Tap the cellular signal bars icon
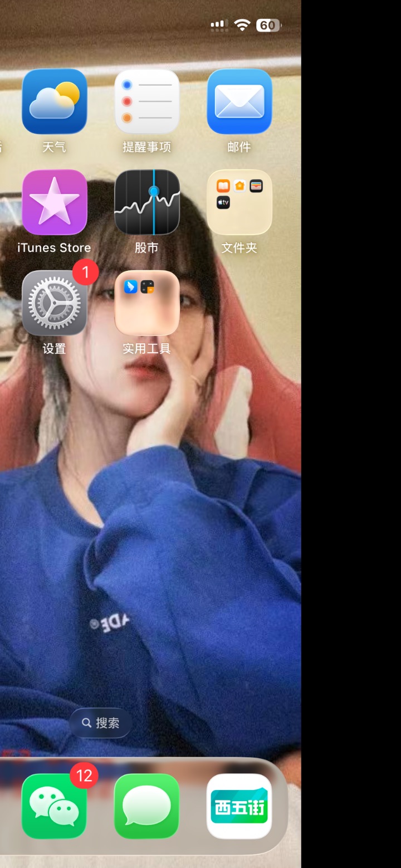401x868 pixels. (219, 25)
